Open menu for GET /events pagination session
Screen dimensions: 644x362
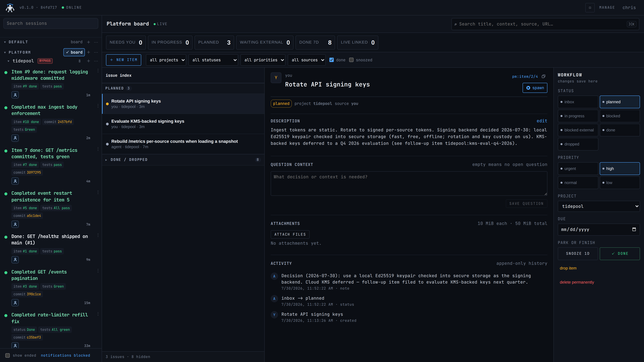click(x=98, y=271)
